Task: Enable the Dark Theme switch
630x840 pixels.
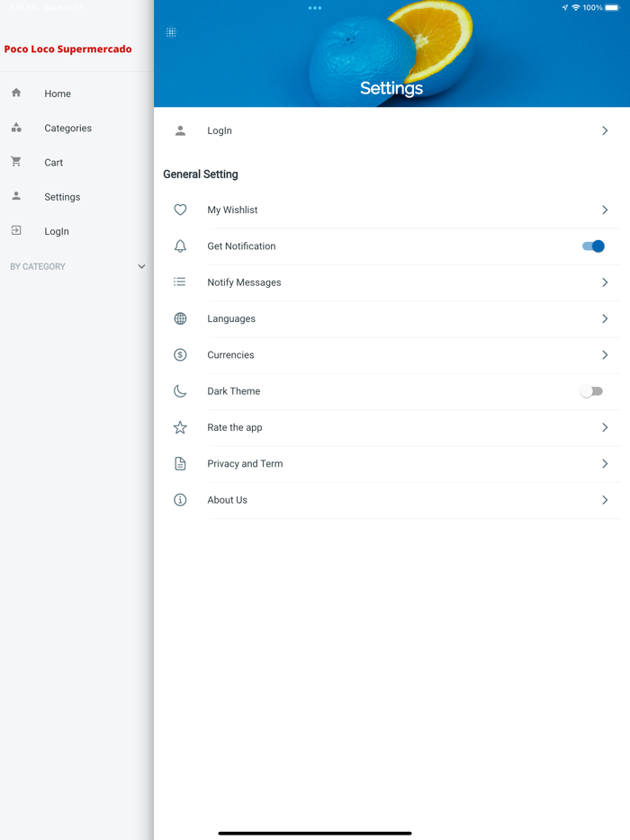Action: coord(591,391)
